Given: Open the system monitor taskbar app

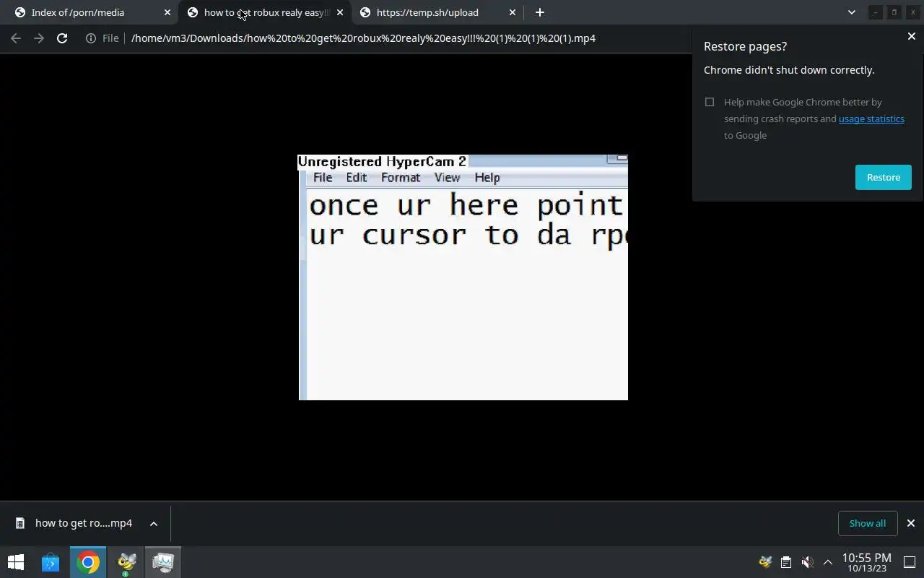Looking at the screenshot, I should point(163,562).
